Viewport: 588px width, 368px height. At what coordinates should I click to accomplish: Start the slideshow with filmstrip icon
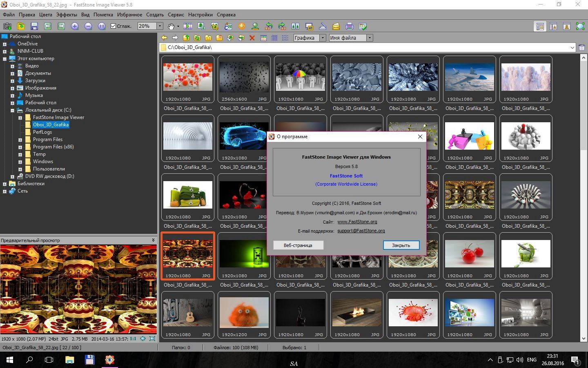[x=188, y=26]
